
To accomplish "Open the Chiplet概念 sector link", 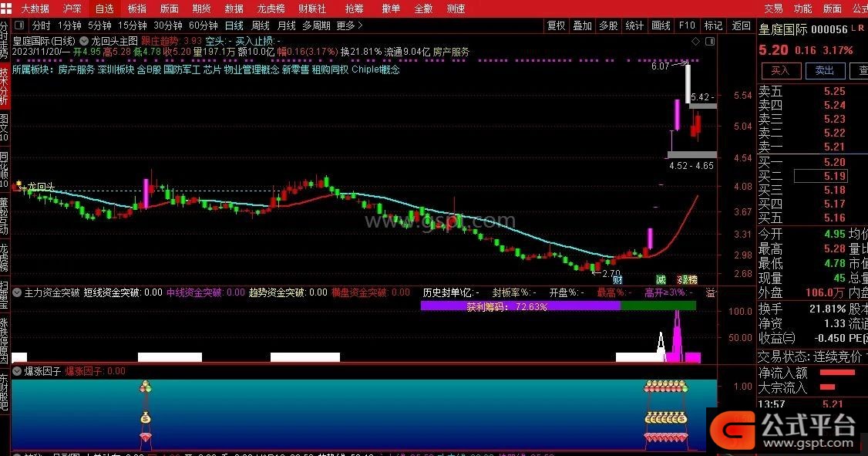I will pos(376,69).
